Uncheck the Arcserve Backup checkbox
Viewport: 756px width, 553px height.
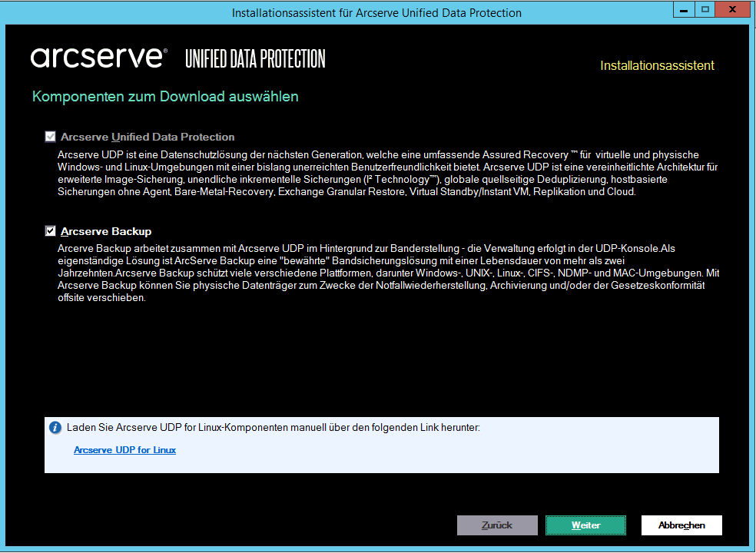50,231
